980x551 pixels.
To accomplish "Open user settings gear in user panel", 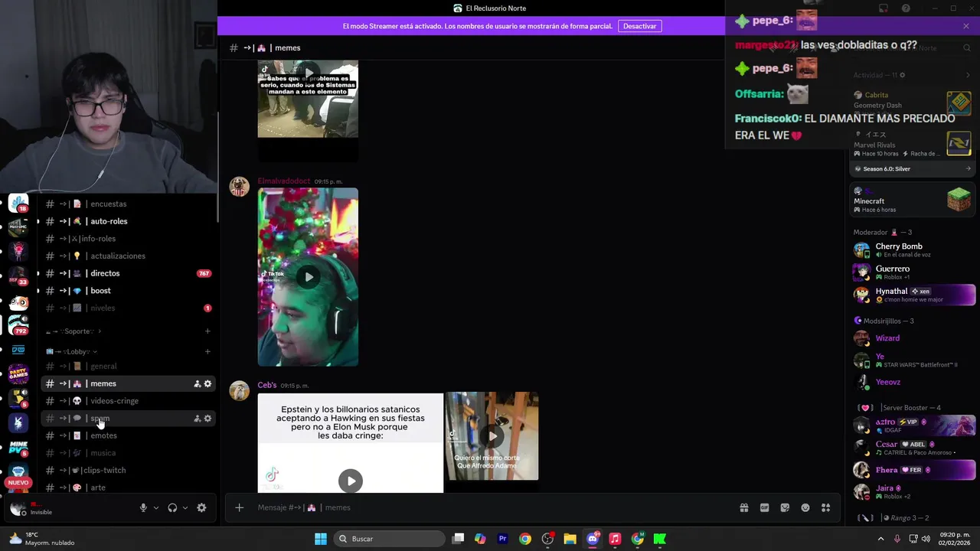I will (201, 507).
